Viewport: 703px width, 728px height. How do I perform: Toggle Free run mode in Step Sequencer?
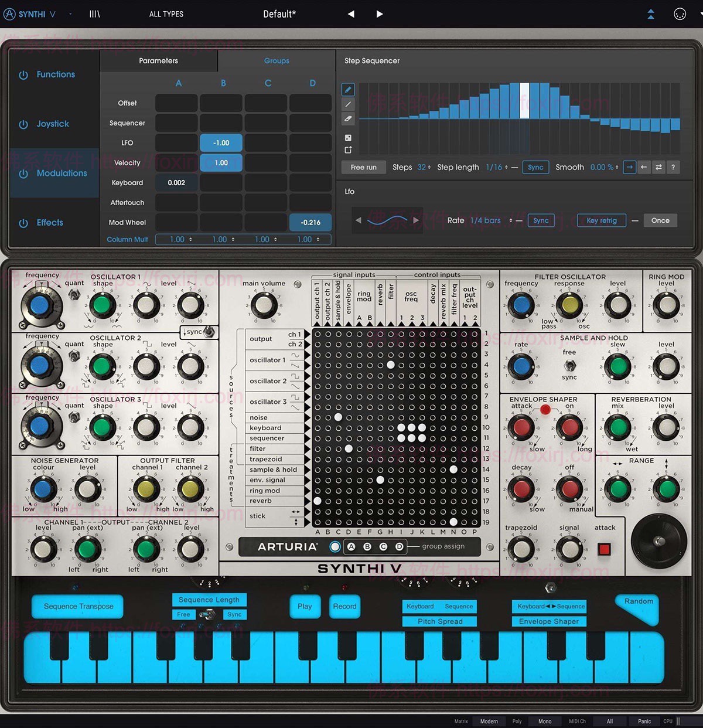(x=363, y=167)
